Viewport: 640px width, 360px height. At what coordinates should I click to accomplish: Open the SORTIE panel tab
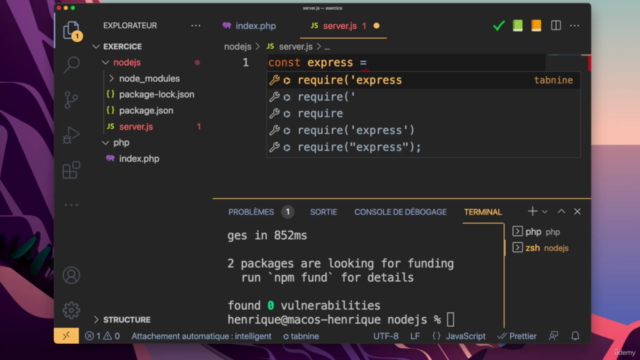point(323,212)
